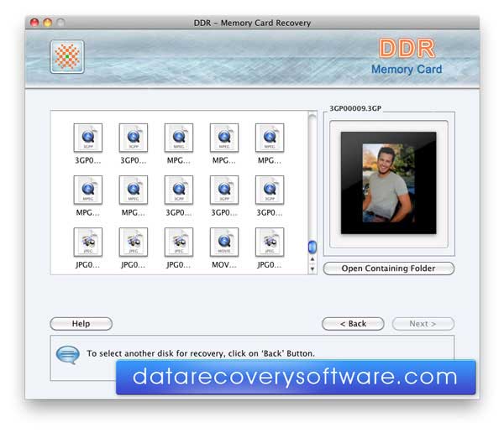Select the MOV movie file icon
Viewport: 504px width, 433px height.
pos(224,242)
